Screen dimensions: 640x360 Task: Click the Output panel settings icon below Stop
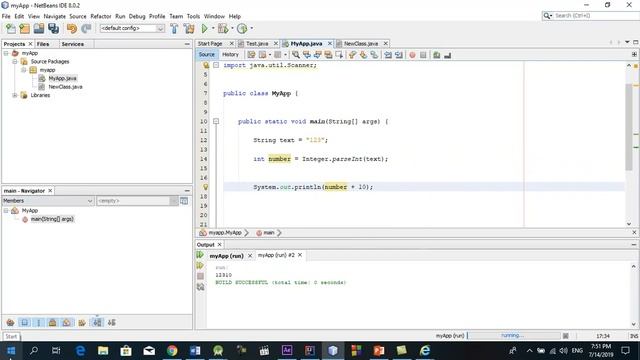pyautogui.click(x=200, y=287)
